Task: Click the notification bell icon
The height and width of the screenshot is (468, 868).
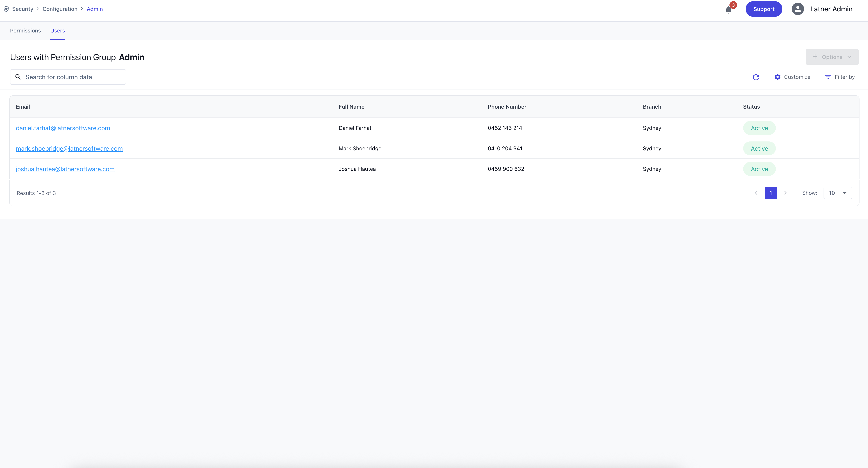Action: click(728, 10)
